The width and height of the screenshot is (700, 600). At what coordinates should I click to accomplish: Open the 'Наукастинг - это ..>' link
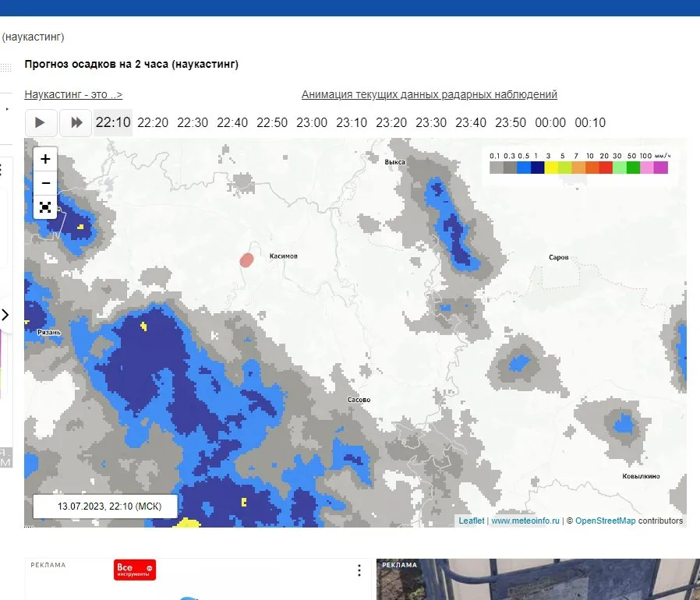pos(73,95)
